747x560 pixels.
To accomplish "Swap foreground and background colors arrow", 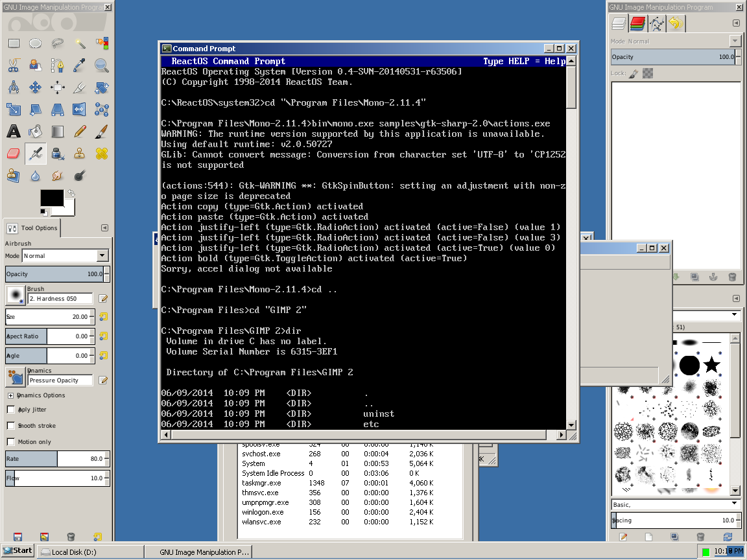I will (x=71, y=193).
